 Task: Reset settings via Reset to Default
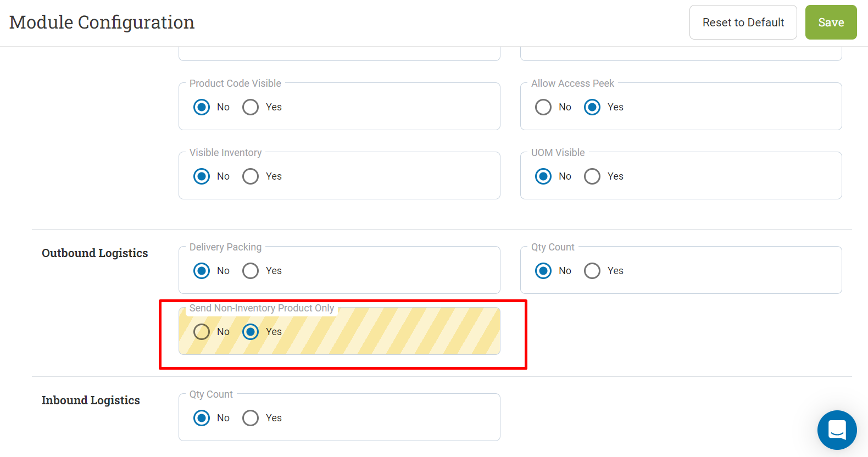click(x=743, y=23)
